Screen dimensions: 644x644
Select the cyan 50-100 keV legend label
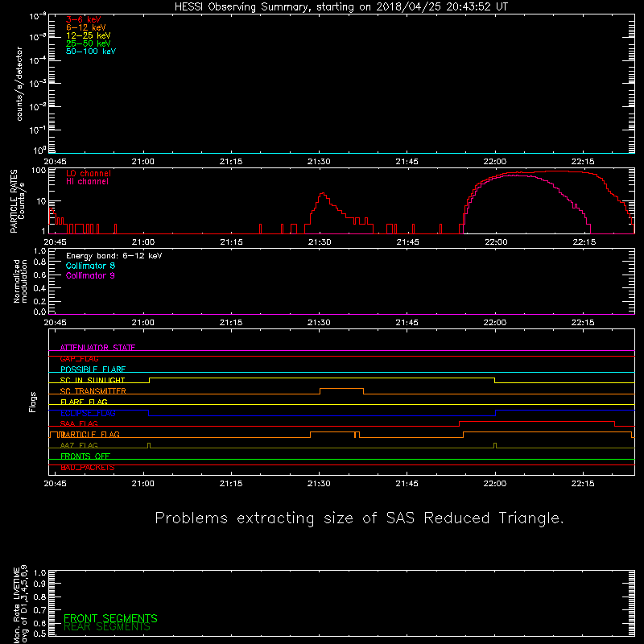pyautogui.click(x=91, y=52)
